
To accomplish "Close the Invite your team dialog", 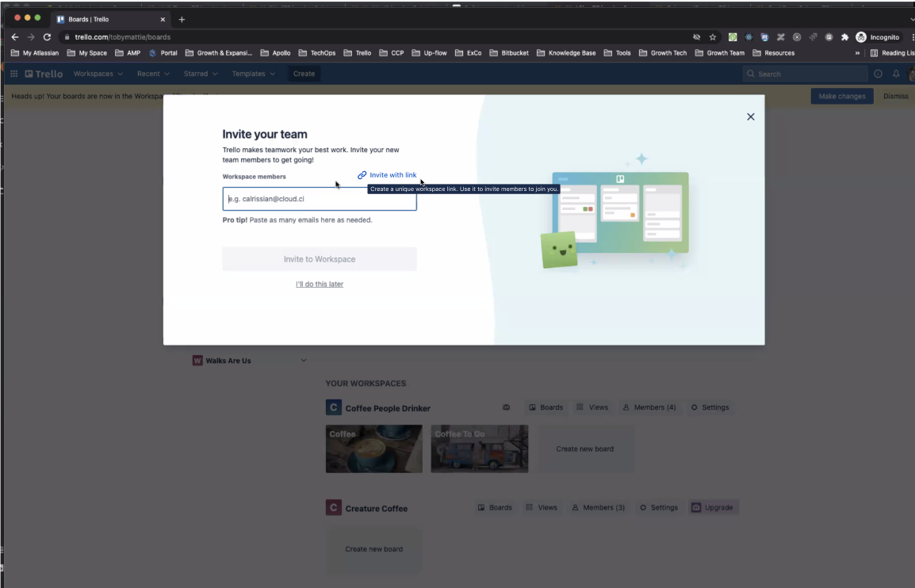I will coord(750,117).
